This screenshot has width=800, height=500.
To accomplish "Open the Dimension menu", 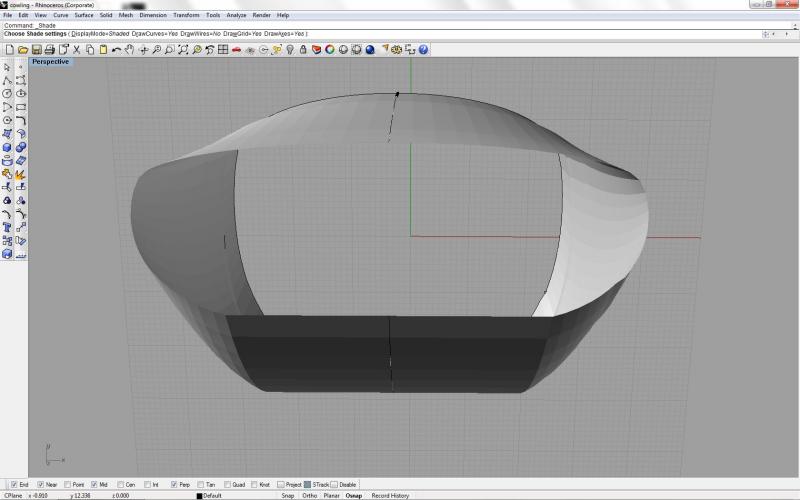I will click(153, 15).
